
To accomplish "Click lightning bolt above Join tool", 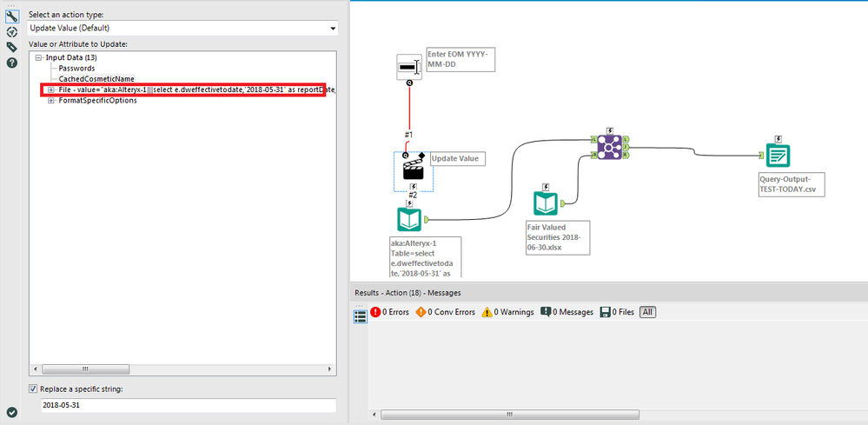I will [x=609, y=130].
